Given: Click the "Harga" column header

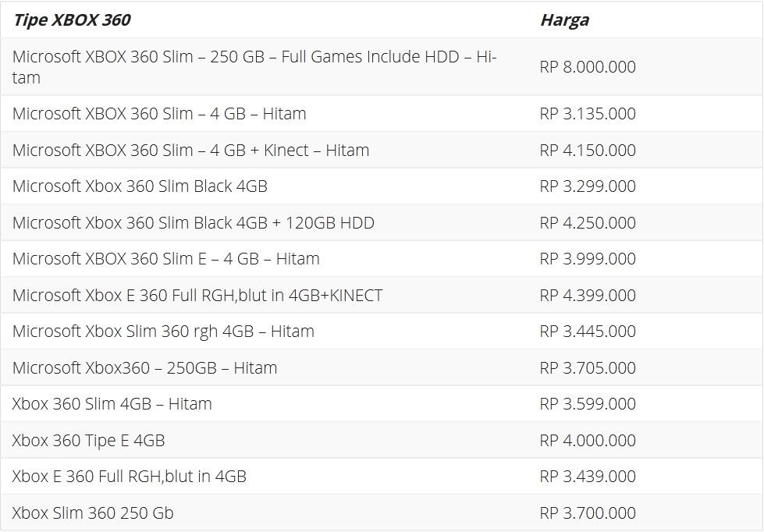Looking at the screenshot, I should coord(564,20).
